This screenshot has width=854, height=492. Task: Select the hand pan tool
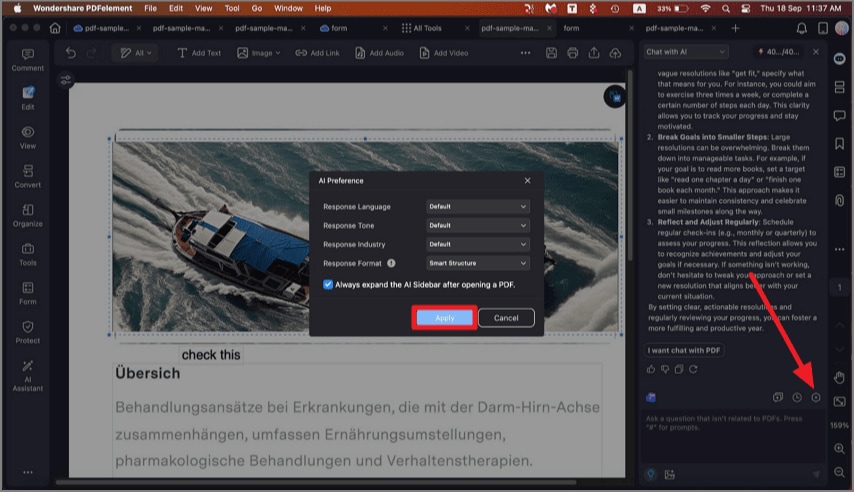pos(839,377)
